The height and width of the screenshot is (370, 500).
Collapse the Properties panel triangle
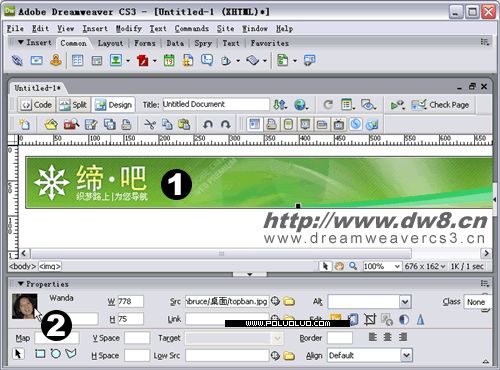(21, 284)
